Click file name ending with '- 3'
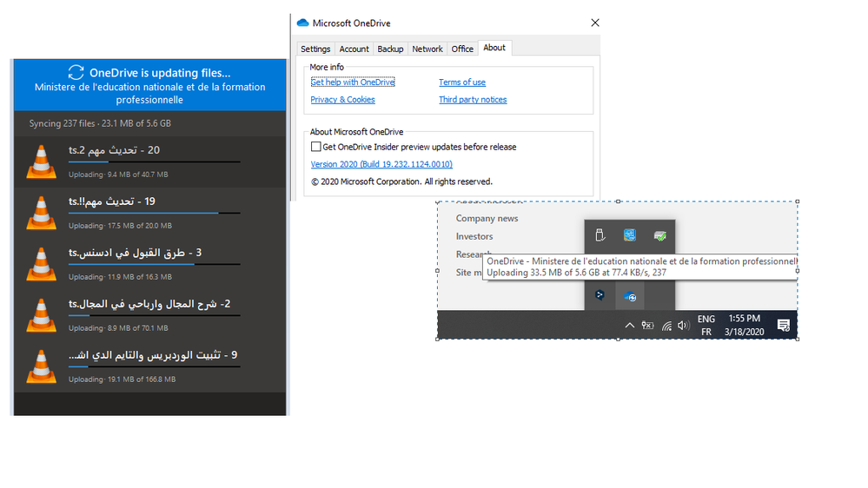 [x=135, y=253]
